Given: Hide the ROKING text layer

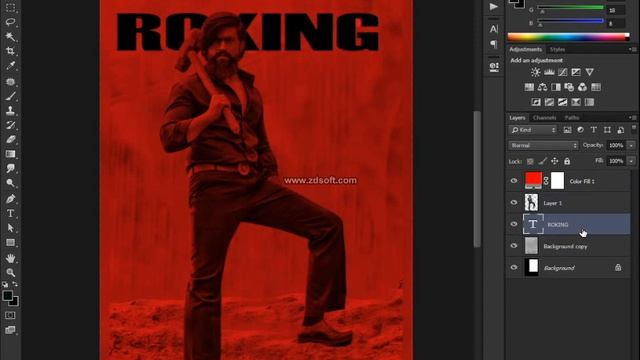Looking at the screenshot, I should coord(514,224).
